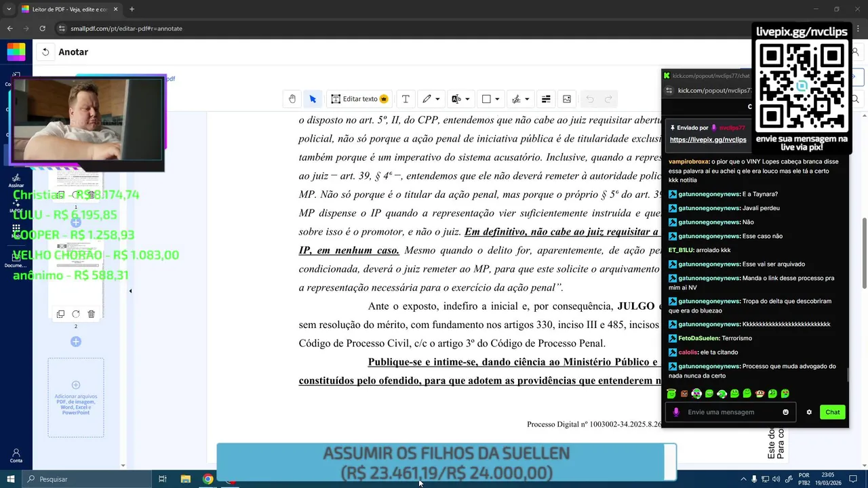The height and width of the screenshot is (488, 868).
Task: Open the highlight tool dropdown arrow
Action: coord(467,99)
